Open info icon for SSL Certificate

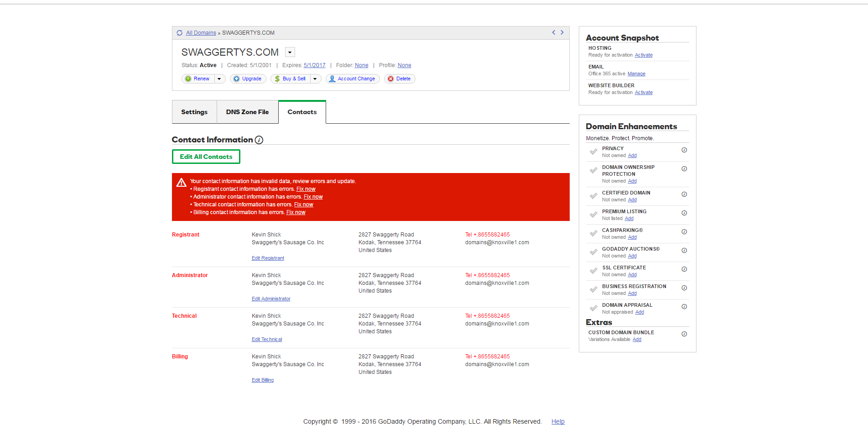[x=684, y=269]
